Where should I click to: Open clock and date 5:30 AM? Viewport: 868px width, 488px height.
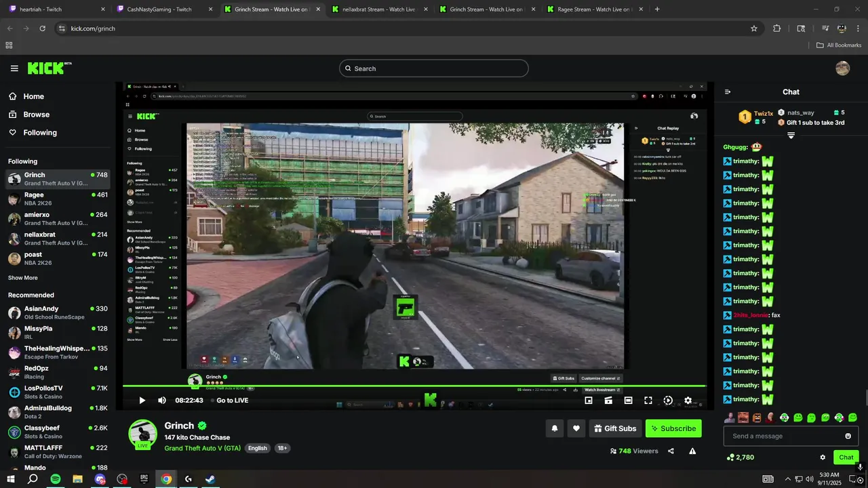[829, 479]
